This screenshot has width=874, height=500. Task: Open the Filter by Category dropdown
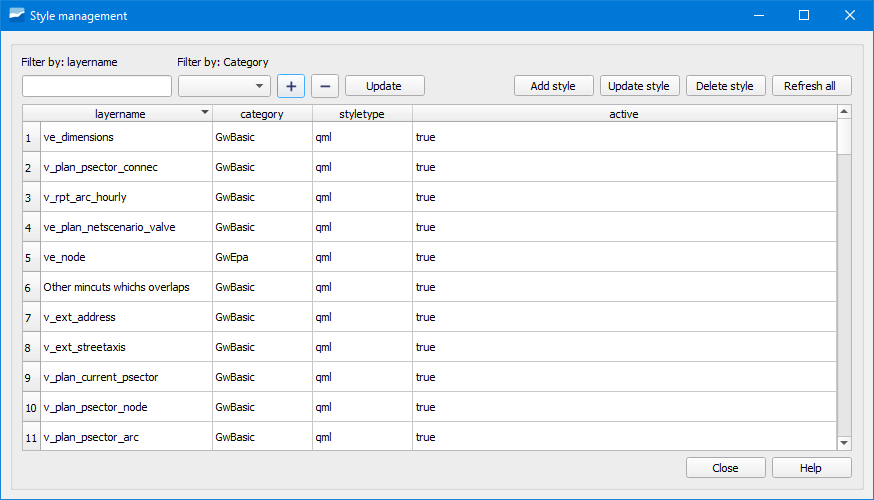coord(224,86)
